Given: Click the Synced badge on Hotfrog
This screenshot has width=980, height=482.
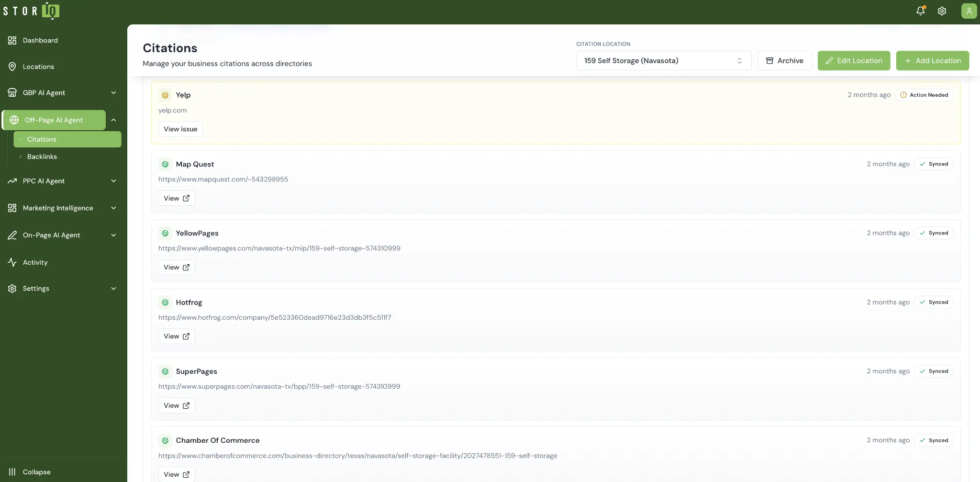Looking at the screenshot, I should (934, 303).
